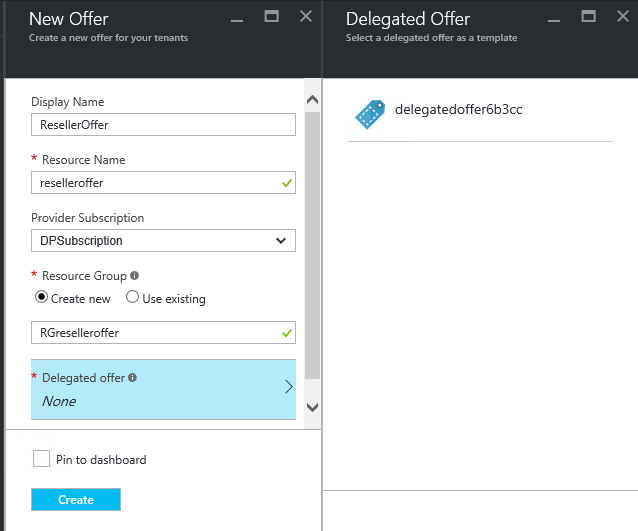Viewport: 638px width, 531px height.
Task: Focus the RGreselleroffer resource group field
Action: tap(155, 332)
